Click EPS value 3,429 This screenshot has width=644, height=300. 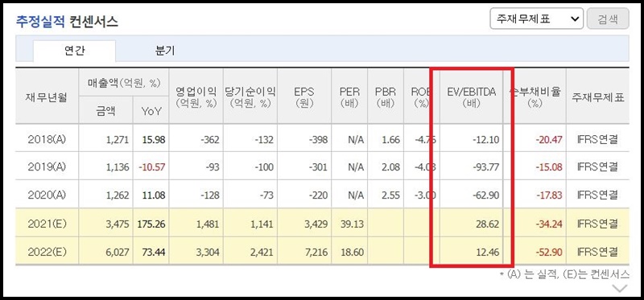pyautogui.click(x=316, y=224)
